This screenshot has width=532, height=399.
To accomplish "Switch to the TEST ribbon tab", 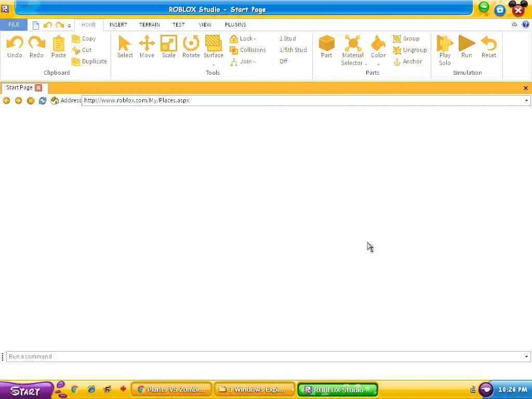I will tap(179, 25).
